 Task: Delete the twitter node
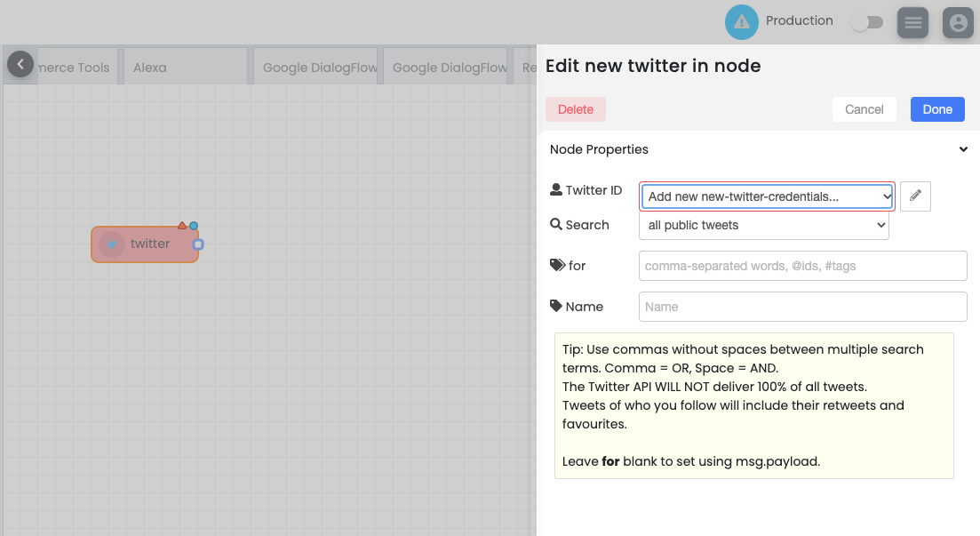pyautogui.click(x=576, y=109)
